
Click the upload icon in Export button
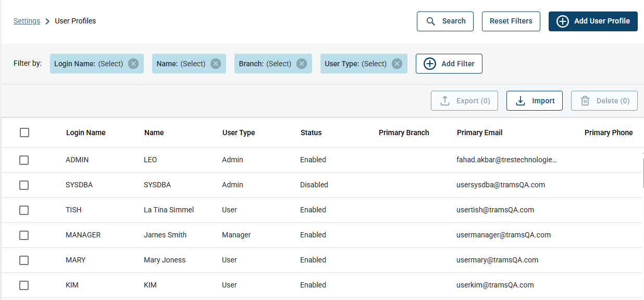[445, 101]
